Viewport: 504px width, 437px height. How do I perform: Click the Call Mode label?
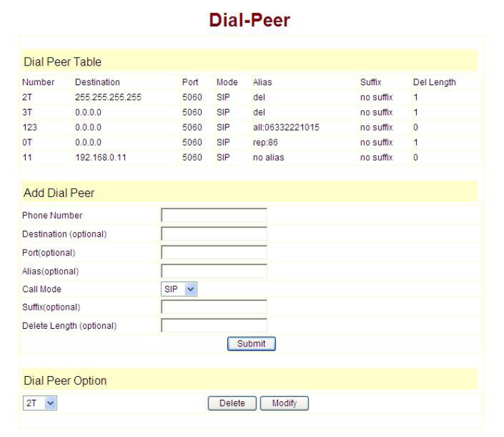click(42, 290)
